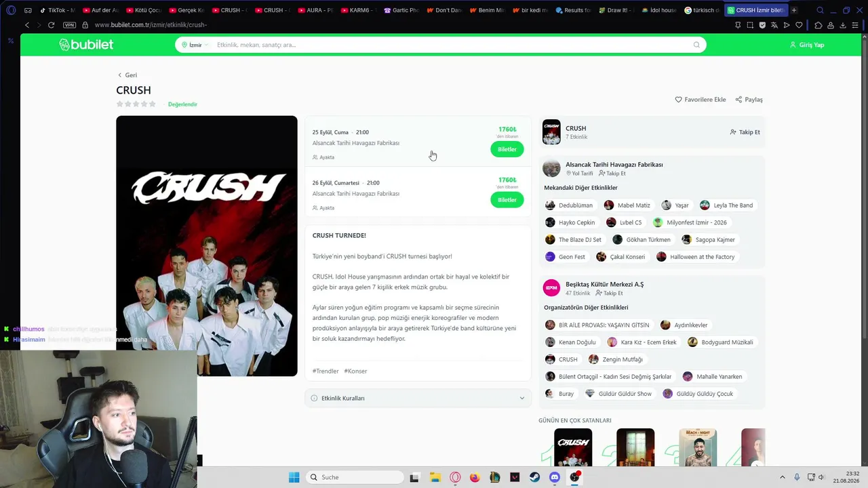Click the search magnifier icon in bubilet search bar
868x488 pixels.
pyautogui.click(x=696, y=45)
